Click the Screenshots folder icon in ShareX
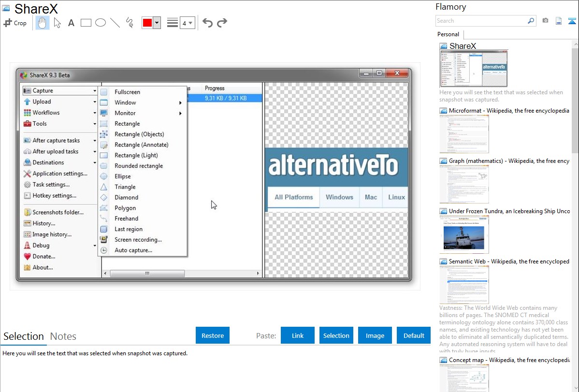 [27, 213]
